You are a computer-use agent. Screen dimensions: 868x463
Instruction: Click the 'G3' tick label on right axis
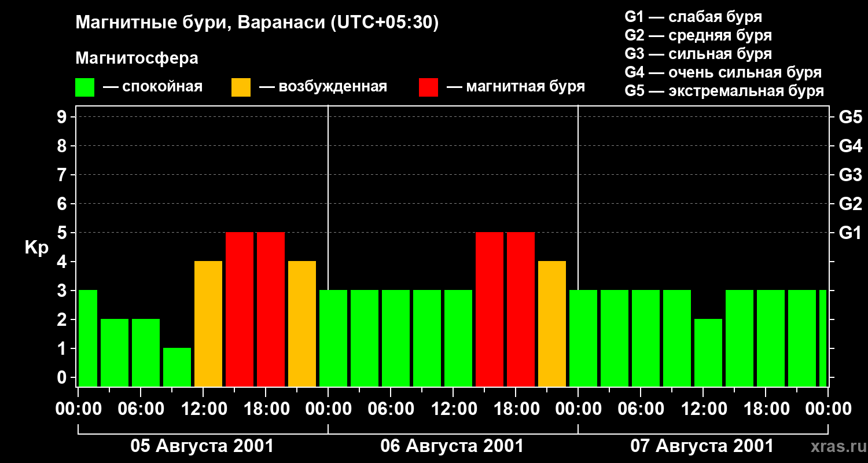850,175
